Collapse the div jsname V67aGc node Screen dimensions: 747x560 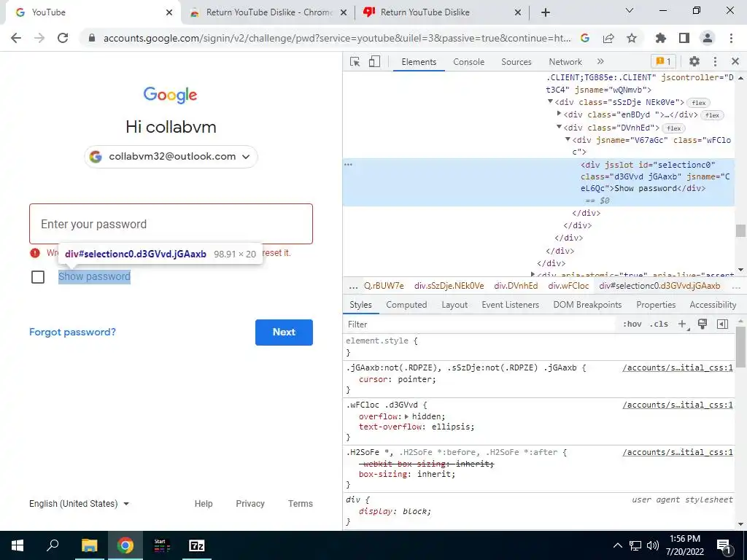pos(568,139)
